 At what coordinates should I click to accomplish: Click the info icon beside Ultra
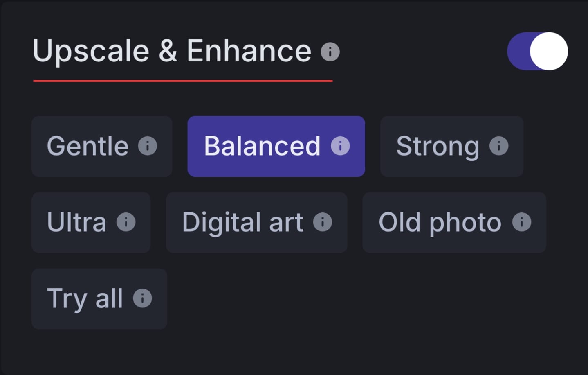(x=126, y=222)
